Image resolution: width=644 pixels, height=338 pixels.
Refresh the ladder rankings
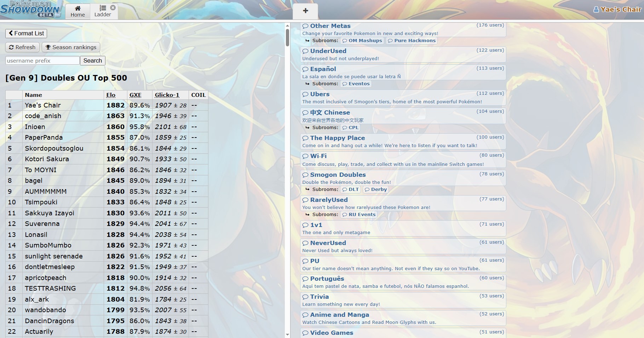22,47
